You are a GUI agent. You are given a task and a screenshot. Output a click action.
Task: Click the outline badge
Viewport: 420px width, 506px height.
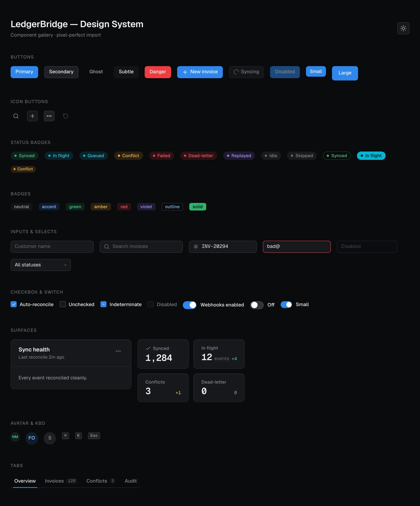click(x=172, y=207)
